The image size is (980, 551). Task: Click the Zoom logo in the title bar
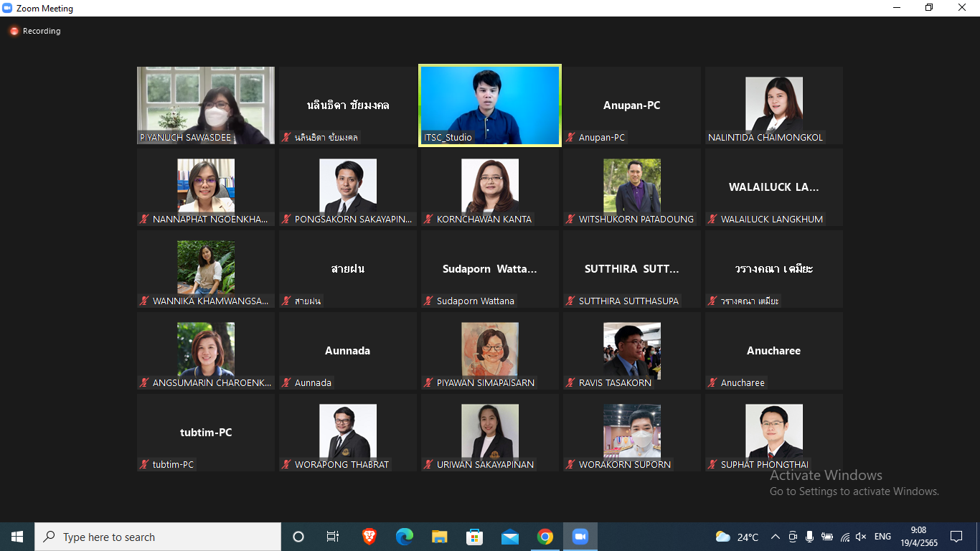tap(7, 9)
